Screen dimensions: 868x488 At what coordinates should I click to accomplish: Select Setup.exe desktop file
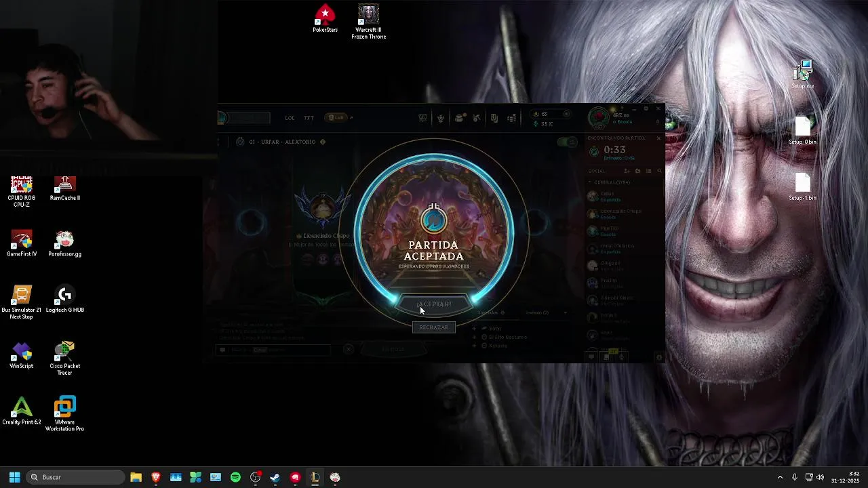[802, 75]
